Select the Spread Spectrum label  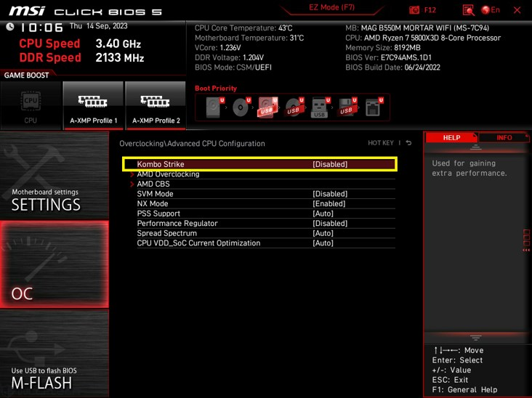tap(166, 233)
